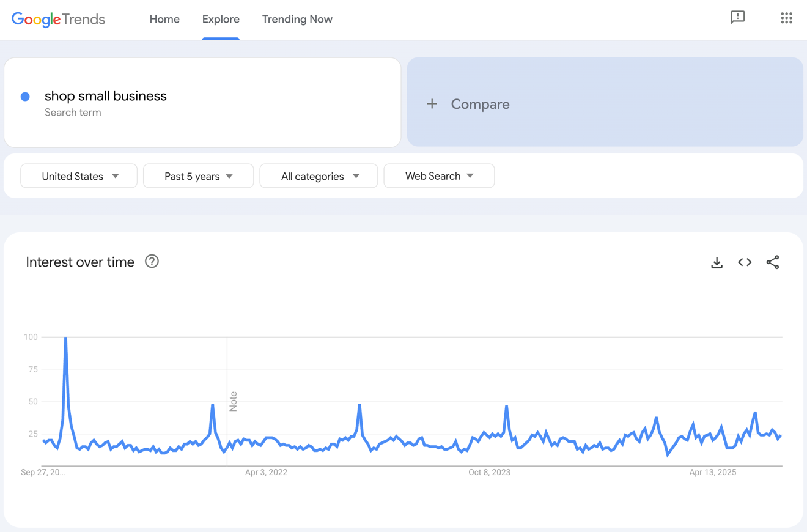This screenshot has width=807, height=532.
Task: Click the trend line peak near Oct 2023
Action: coord(506,407)
